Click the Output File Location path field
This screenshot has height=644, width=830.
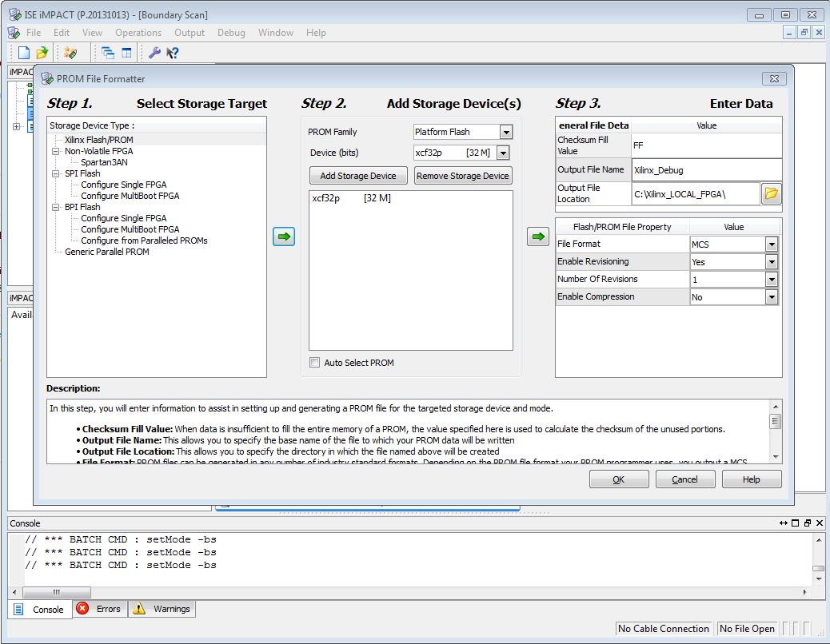(696, 194)
